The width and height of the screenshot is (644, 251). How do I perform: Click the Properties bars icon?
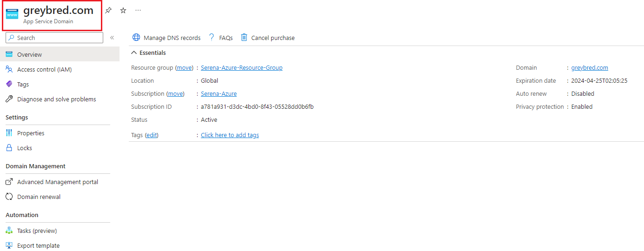click(9, 133)
